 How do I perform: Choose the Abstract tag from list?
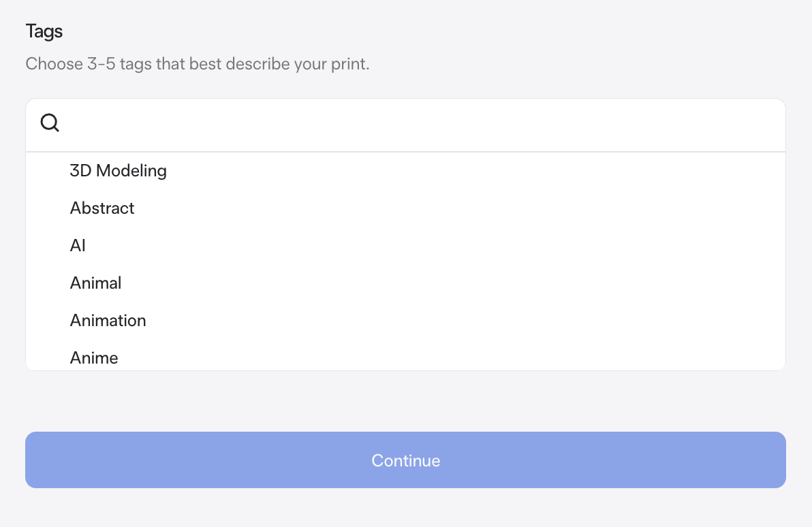pyautogui.click(x=405, y=208)
